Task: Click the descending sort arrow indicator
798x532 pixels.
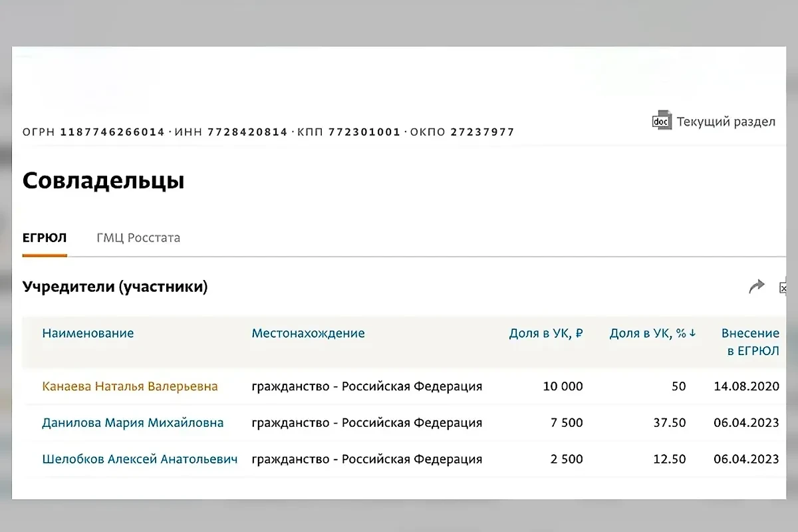Action: pos(691,333)
